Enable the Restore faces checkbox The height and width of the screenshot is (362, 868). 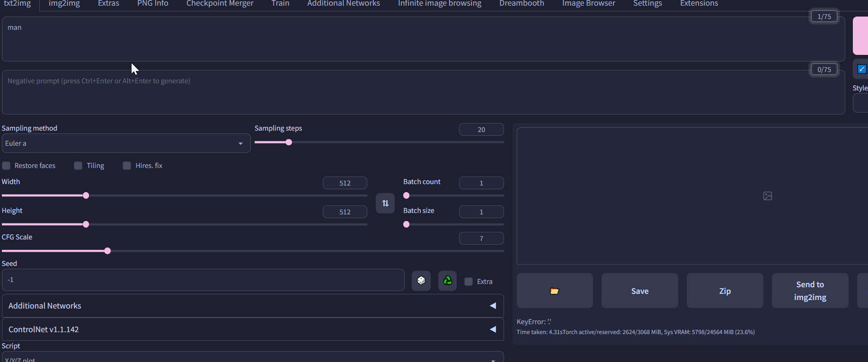point(6,166)
